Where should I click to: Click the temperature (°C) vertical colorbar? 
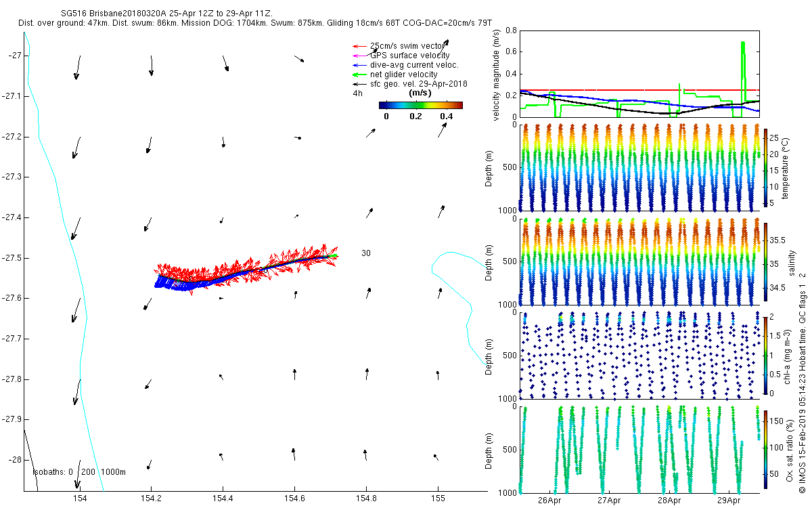[x=765, y=167]
